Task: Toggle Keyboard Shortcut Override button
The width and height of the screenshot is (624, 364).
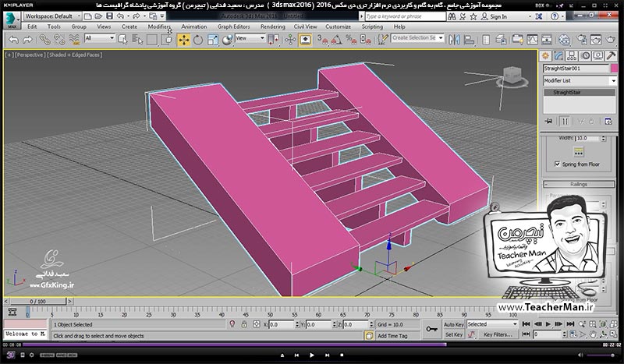Action: point(305,40)
